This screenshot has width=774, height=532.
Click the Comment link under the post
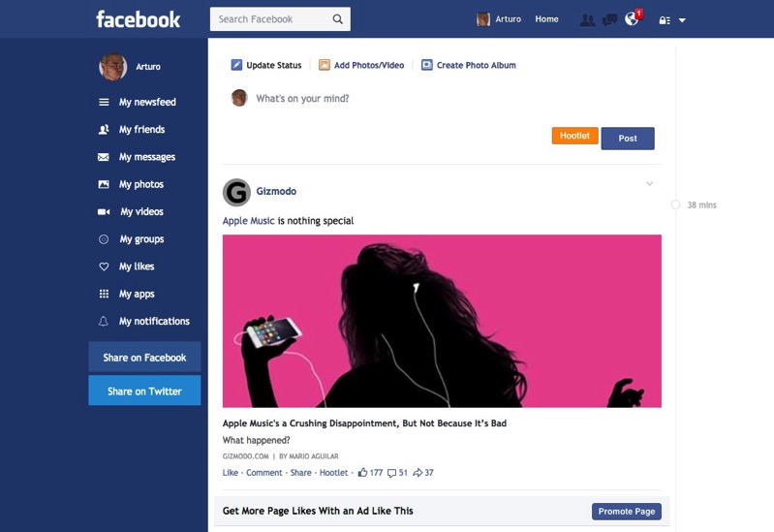(264, 473)
